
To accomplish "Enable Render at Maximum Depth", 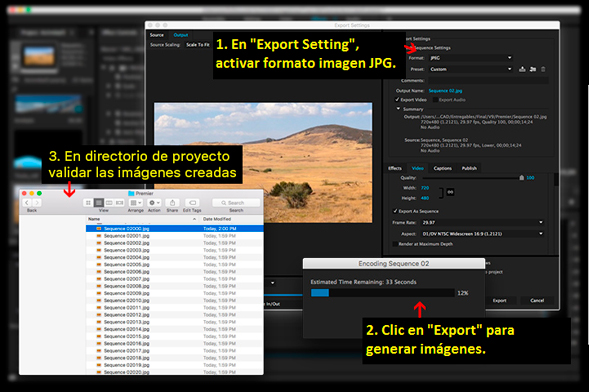I will tap(395, 244).
